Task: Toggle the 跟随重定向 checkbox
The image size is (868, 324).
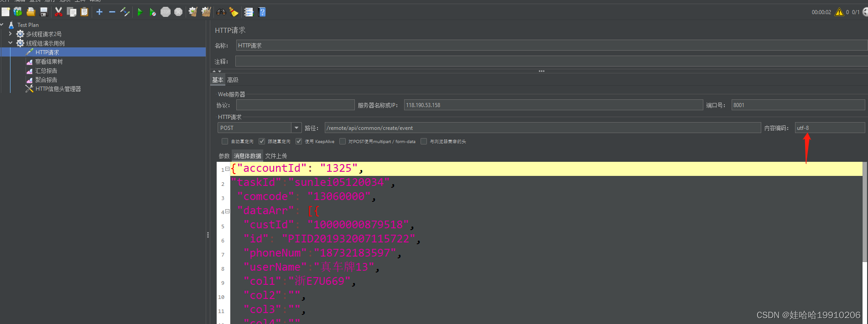Action: [262, 141]
